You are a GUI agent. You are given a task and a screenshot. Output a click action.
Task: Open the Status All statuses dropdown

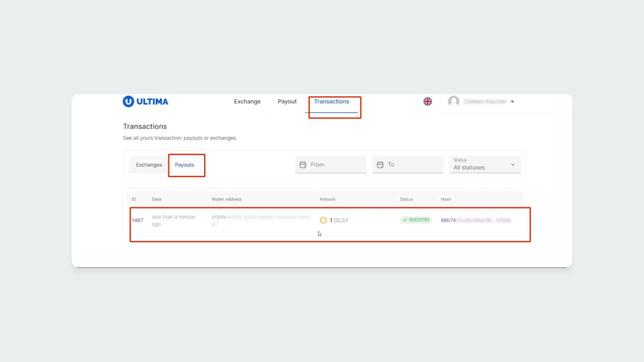pyautogui.click(x=485, y=165)
